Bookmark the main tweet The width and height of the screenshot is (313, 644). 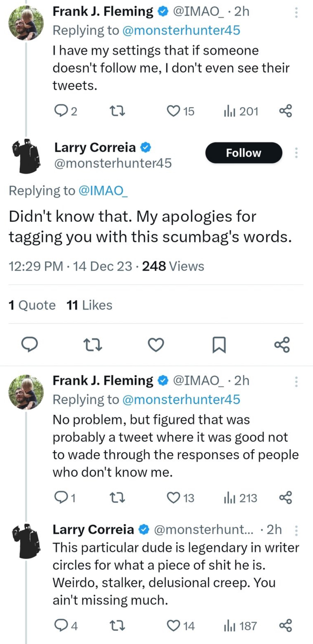pyautogui.click(x=219, y=345)
